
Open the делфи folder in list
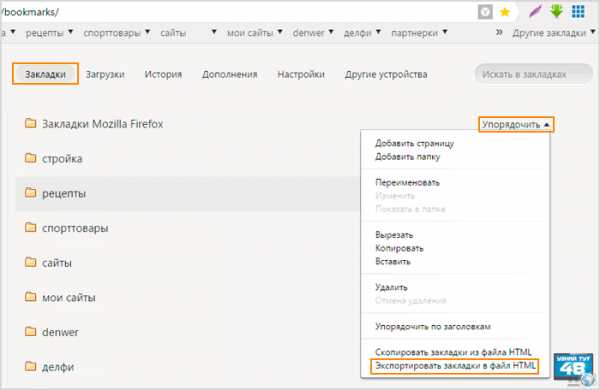[58, 367]
